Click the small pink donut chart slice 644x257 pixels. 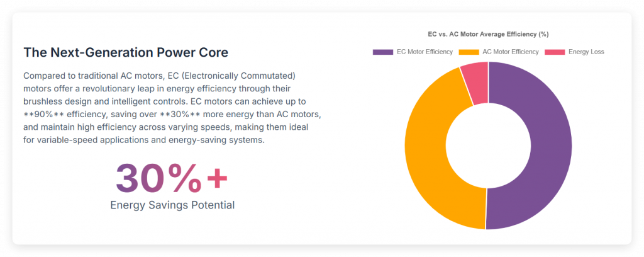click(x=475, y=82)
